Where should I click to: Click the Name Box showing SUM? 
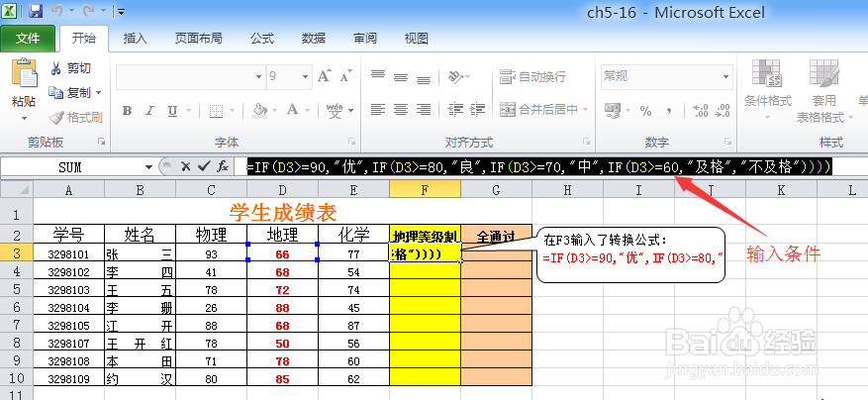pos(72,166)
